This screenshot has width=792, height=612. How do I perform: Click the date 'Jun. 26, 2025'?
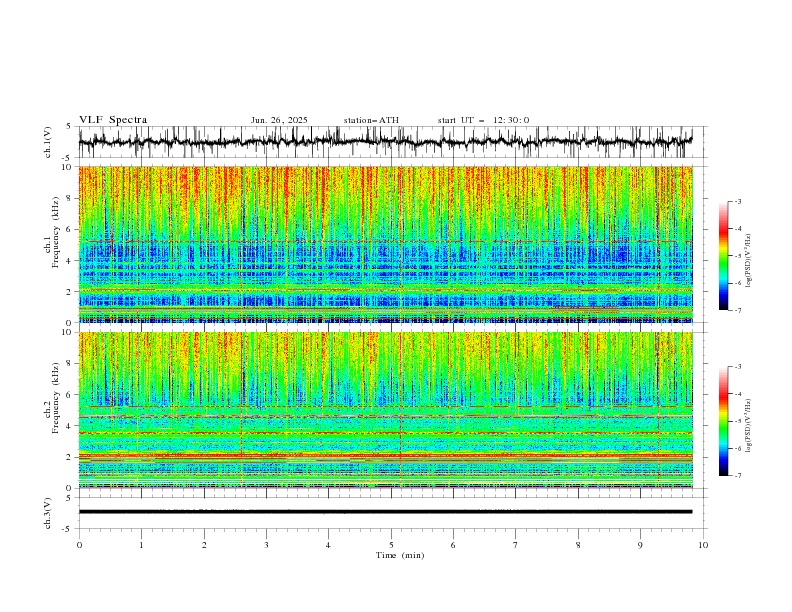pyautogui.click(x=279, y=120)
